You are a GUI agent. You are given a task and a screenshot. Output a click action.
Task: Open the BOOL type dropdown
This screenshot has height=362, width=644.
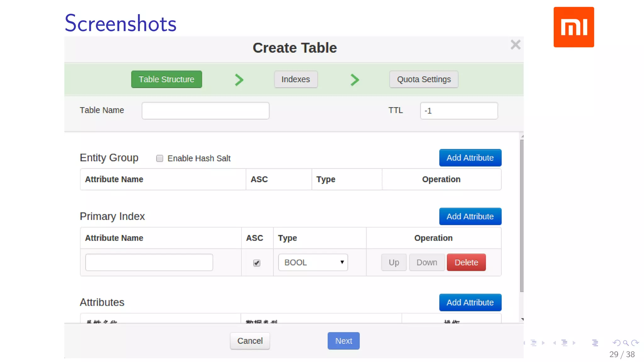(313, 262)
